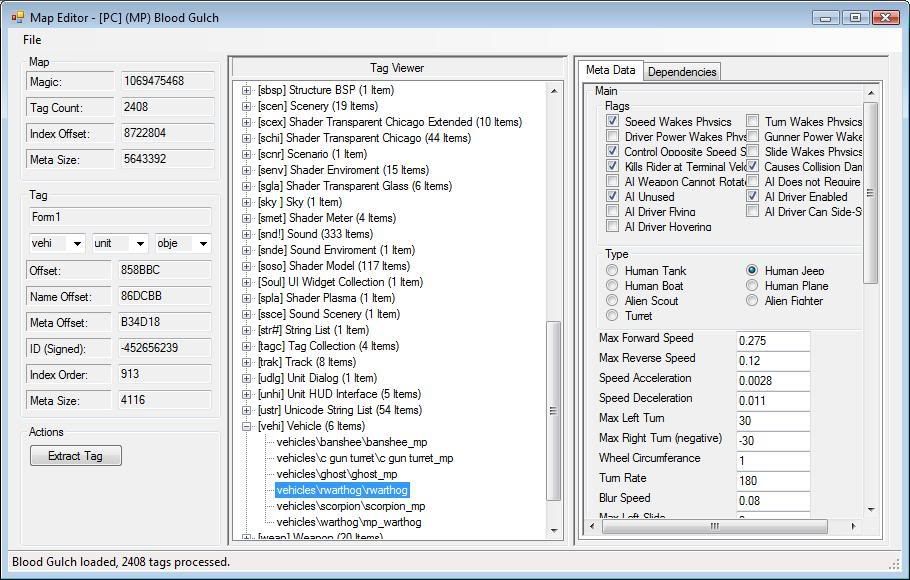Expand the [trak] Track node

point(247,362)
